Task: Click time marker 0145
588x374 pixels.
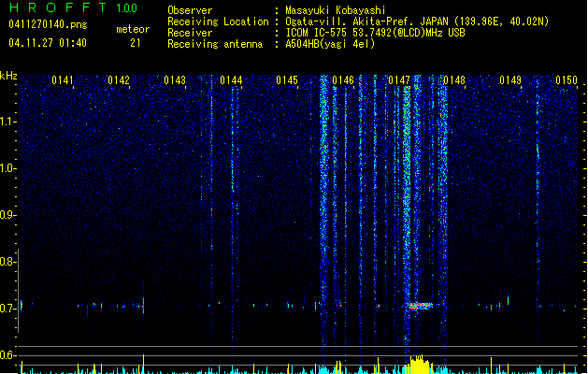Action: pyautogui.click(x=287, y=80)
